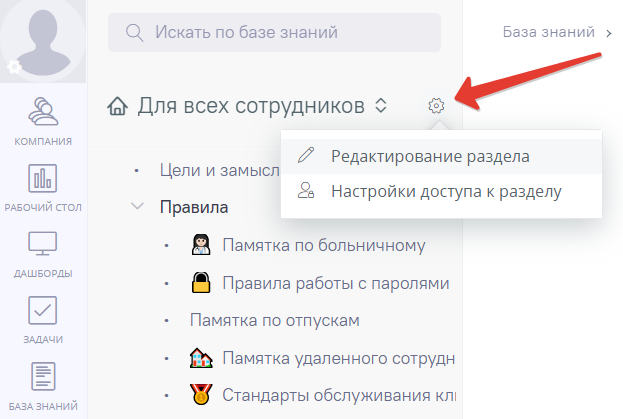Click the user-lock icon in the menu
623x419 pixels.
pyautogui.click(x=306, y=190)
